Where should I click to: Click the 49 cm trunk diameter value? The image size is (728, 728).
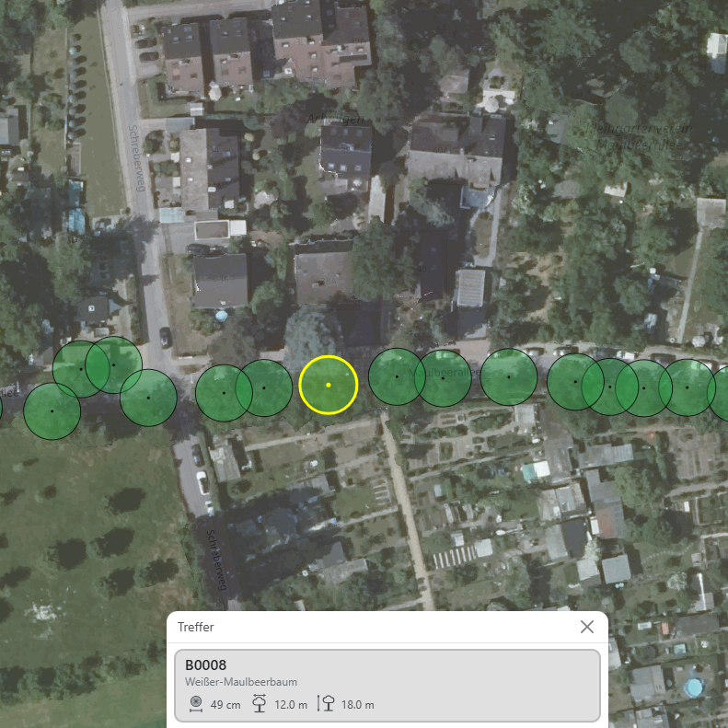(x=225, y=705)
